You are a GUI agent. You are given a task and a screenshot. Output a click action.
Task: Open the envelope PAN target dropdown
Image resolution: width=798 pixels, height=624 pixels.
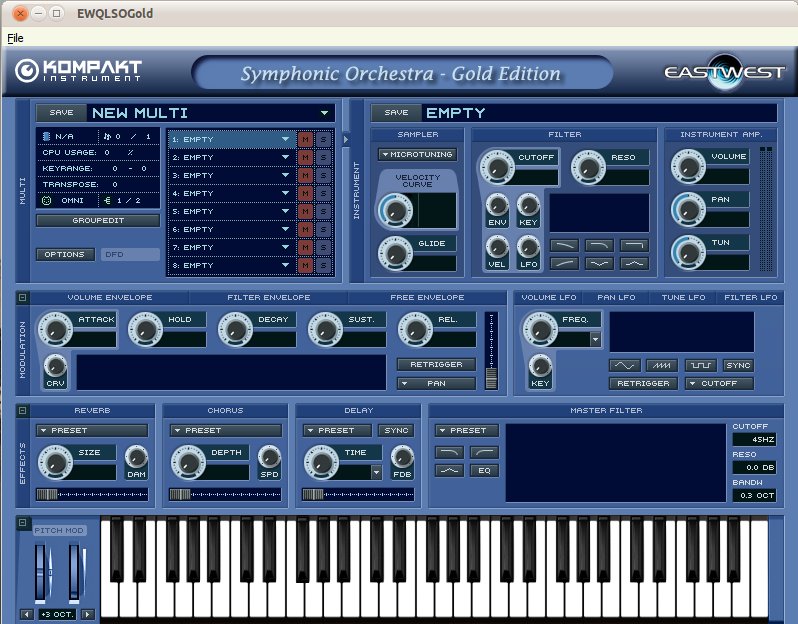(x=436, y=383)
